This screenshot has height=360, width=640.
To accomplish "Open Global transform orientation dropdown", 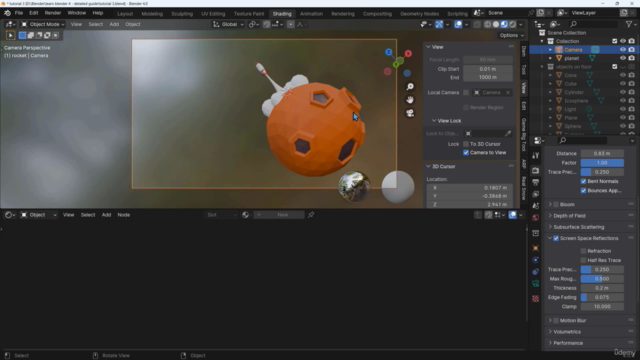I will [x=228, y=24].
